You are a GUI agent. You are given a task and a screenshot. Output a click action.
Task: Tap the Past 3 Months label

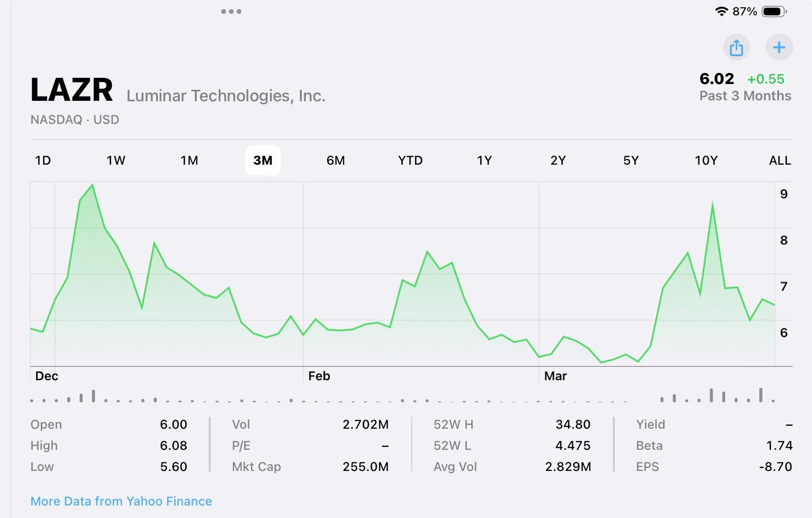tap(745, 96)
